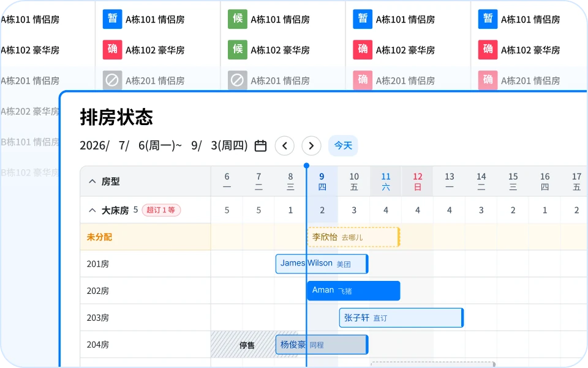Click green 候 icon in third column A栋102
The width and height of the screenshot is (588, 368).
pos(238,50)
